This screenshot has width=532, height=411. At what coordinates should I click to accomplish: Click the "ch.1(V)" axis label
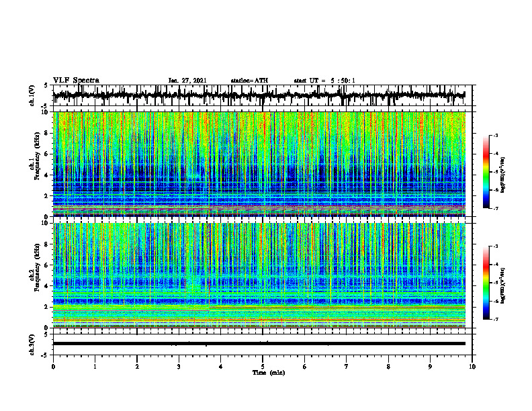[32, 95]
